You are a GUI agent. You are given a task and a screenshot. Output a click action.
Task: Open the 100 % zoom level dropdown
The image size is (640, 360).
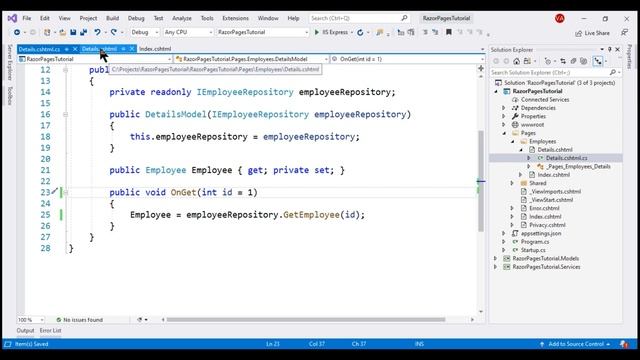[x=31, y=320]
